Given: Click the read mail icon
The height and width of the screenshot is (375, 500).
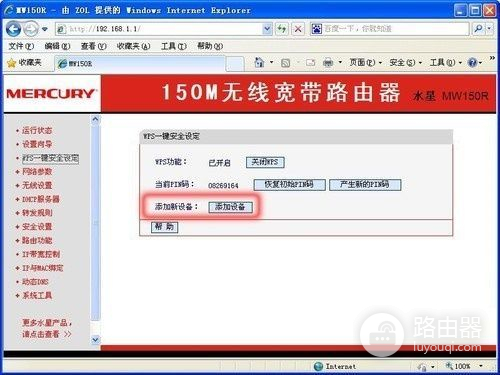Looking at the screenshot, I should coord(311,63).
